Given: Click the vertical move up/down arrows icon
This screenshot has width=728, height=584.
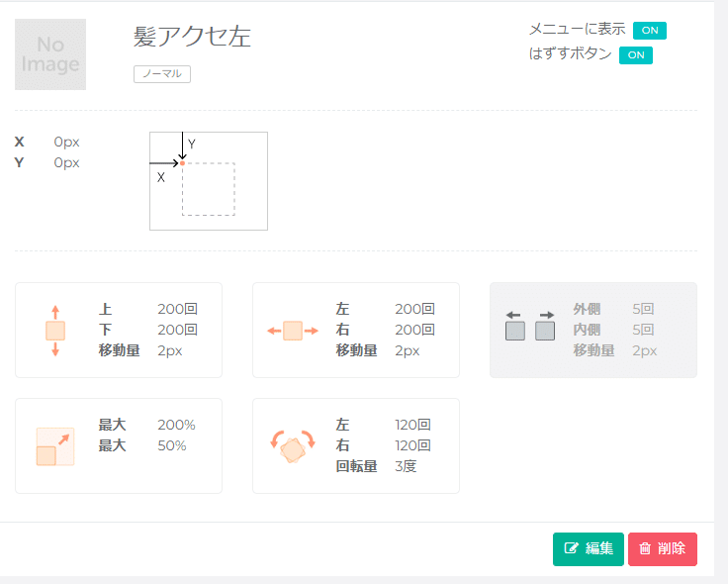Looking at the screenshot, I should pyautogui.click(x=55, y=331).
